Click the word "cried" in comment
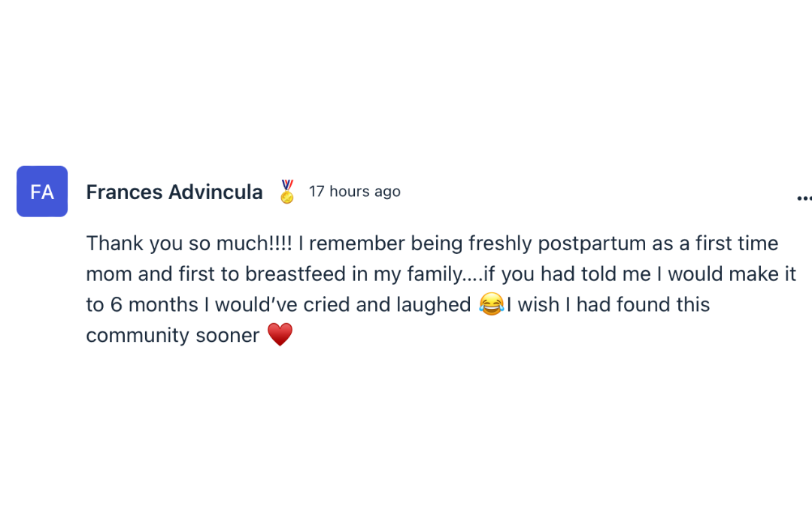 [332, 304]
